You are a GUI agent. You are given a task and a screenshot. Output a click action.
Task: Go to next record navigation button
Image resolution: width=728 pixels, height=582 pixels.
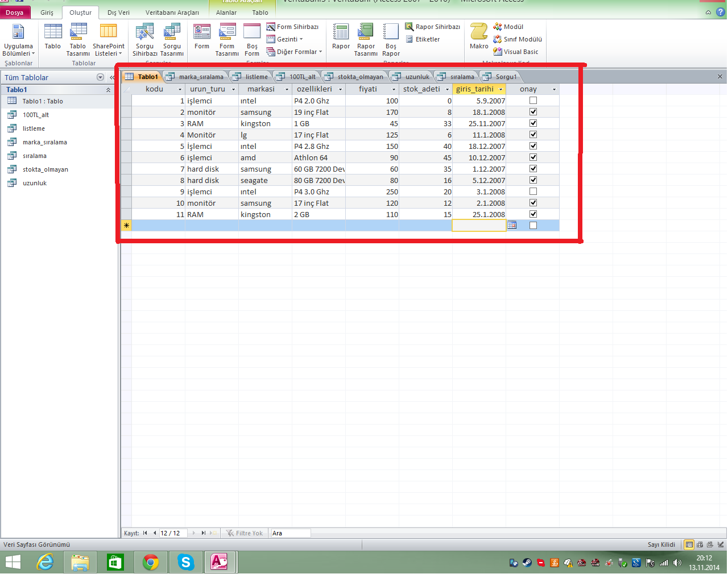(194, 533)
